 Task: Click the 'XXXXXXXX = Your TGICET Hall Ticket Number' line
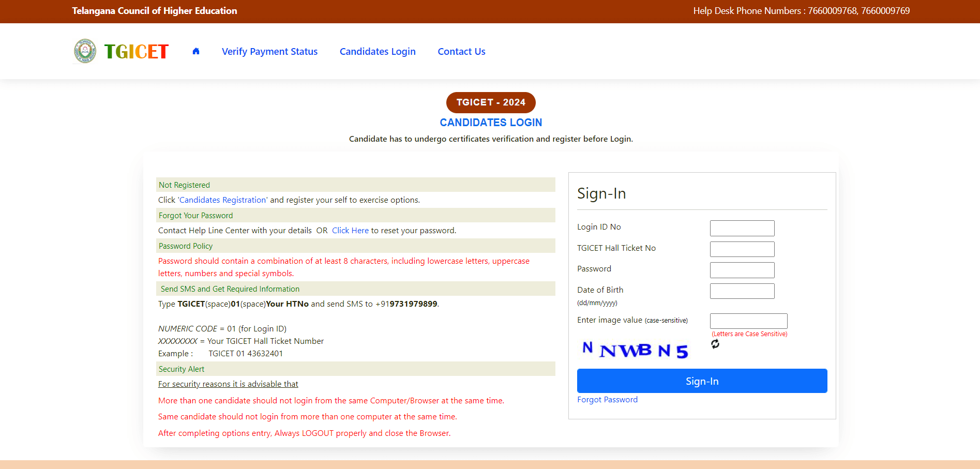click(241, 341)
